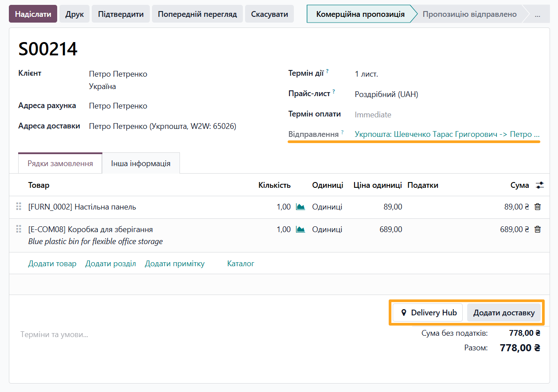Screen dimensions: 558x392
Task: Sort by Товар column header
Action: tap(39, 185)
